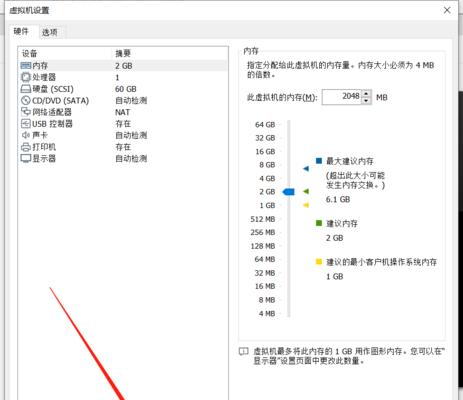Open the 硬件 tab
463x400 pixels.
click(21, 31)
